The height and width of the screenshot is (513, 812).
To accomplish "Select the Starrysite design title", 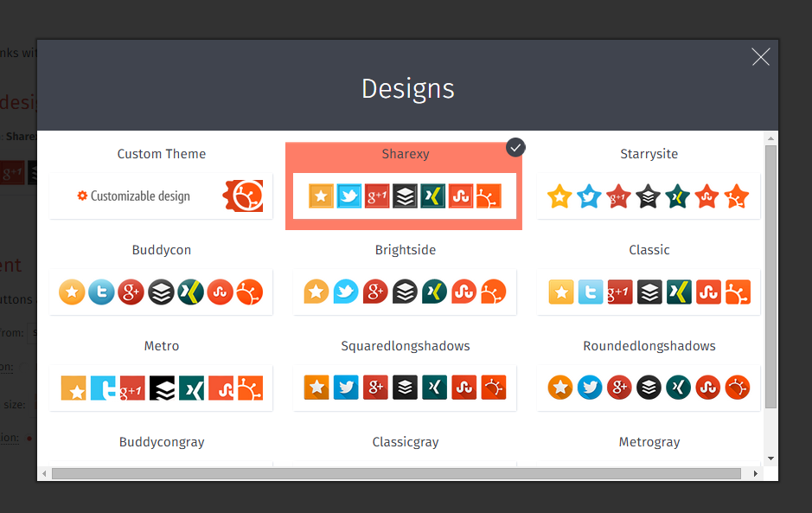I will click(x=649, y=154).
